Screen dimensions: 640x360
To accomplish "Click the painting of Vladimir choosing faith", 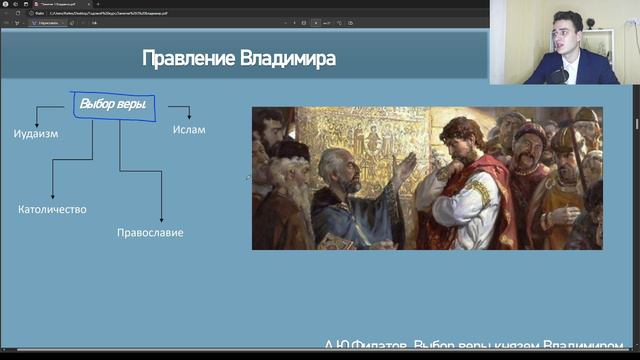I will click(x=427, y=178).
